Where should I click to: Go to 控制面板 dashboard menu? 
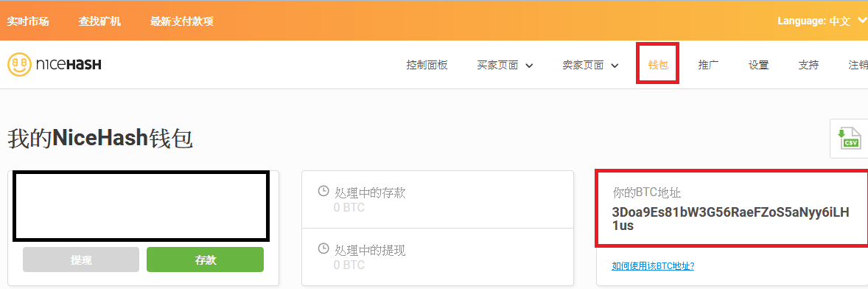(x=427, y=65)
